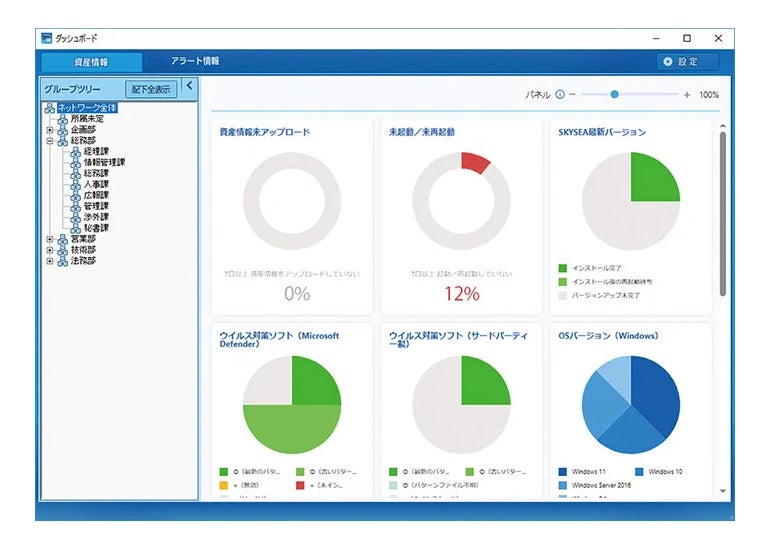The height and width of the screenshot is (550, 770).
Task: Collapse the group tree with the chevron
Action: coord(190,85)
